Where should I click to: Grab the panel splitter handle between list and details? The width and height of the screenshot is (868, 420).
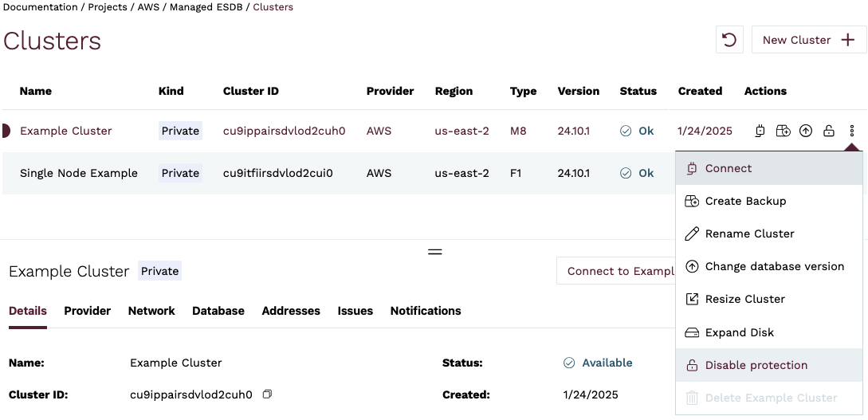434,251
